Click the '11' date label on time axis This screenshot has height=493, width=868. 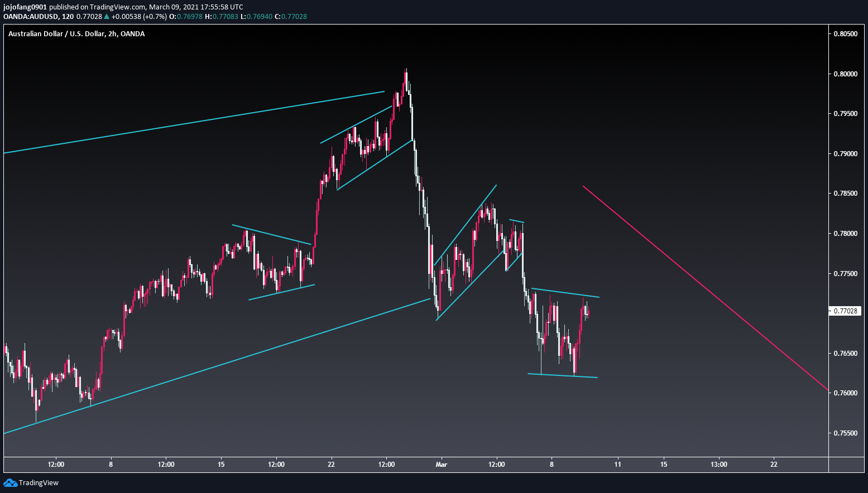(617, 464)
